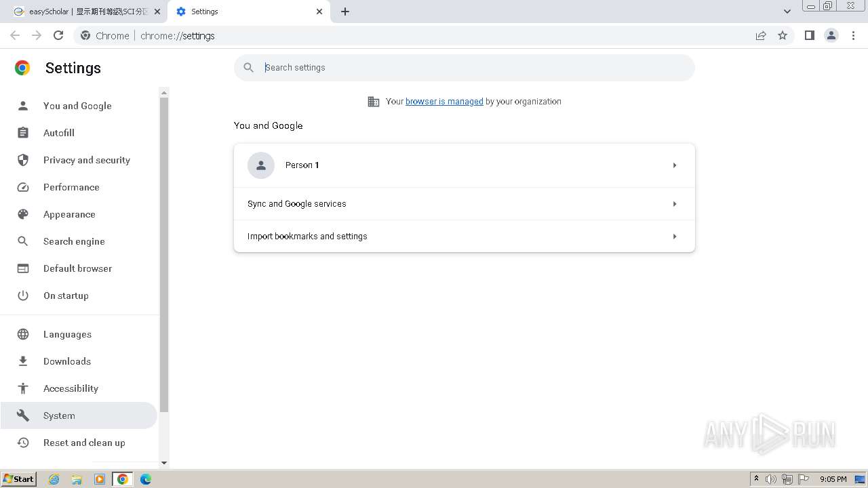
Task: Switch to the easyScholar tab
Action: pyautogui.click(x=83, y=12)
